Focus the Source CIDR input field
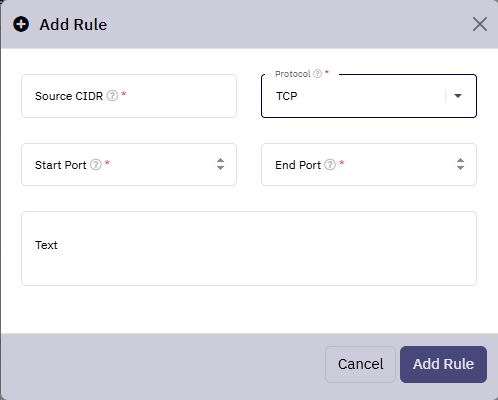 129,96
